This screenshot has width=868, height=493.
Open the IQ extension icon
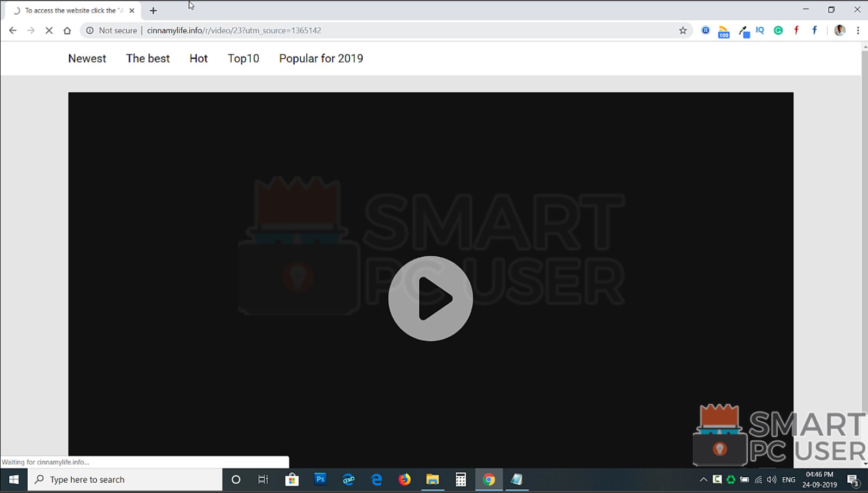point(760,30)
